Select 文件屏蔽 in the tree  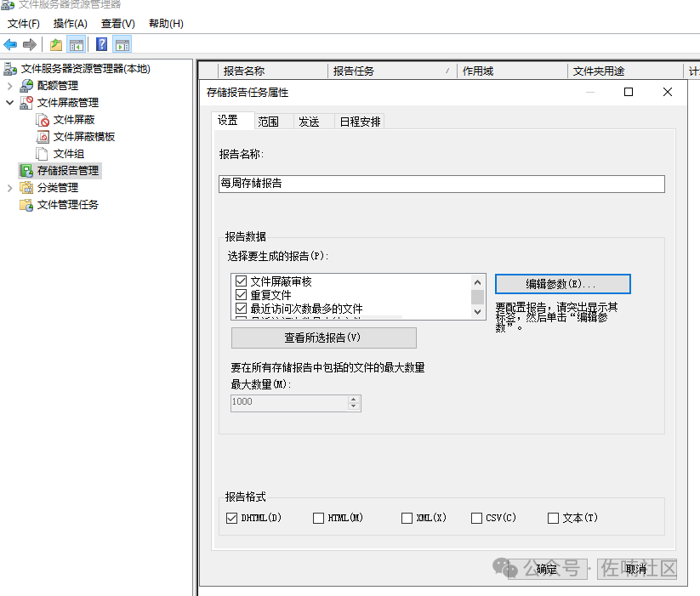[74, 120]
